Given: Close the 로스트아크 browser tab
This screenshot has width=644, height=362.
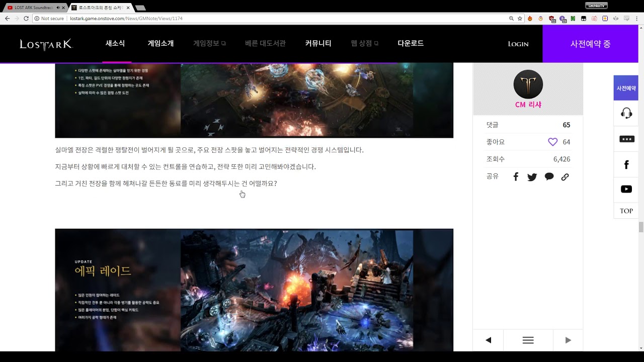Looking at the screenshot, I should [128, 8].
